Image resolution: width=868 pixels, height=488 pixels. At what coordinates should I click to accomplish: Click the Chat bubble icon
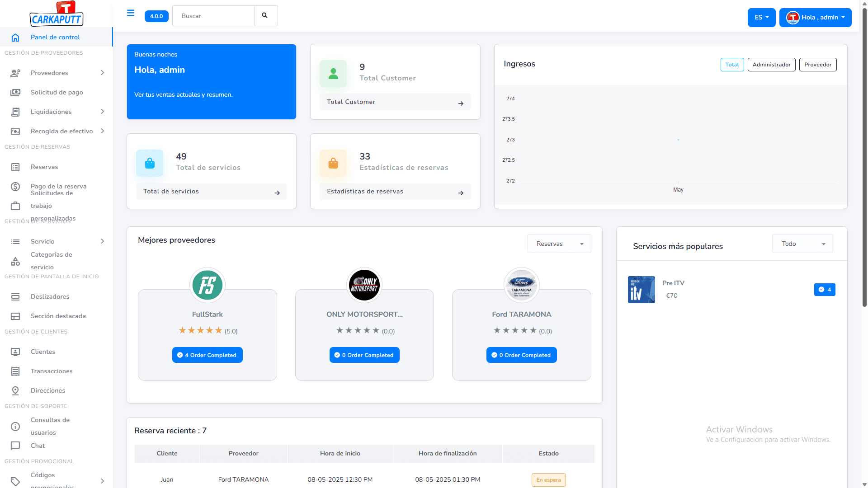[15, 446]
